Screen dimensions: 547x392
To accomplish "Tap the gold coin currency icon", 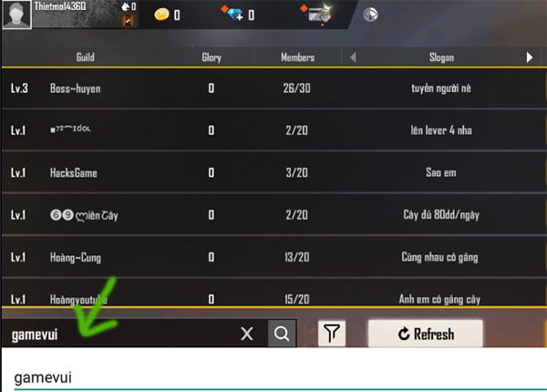I will [161, 15].
